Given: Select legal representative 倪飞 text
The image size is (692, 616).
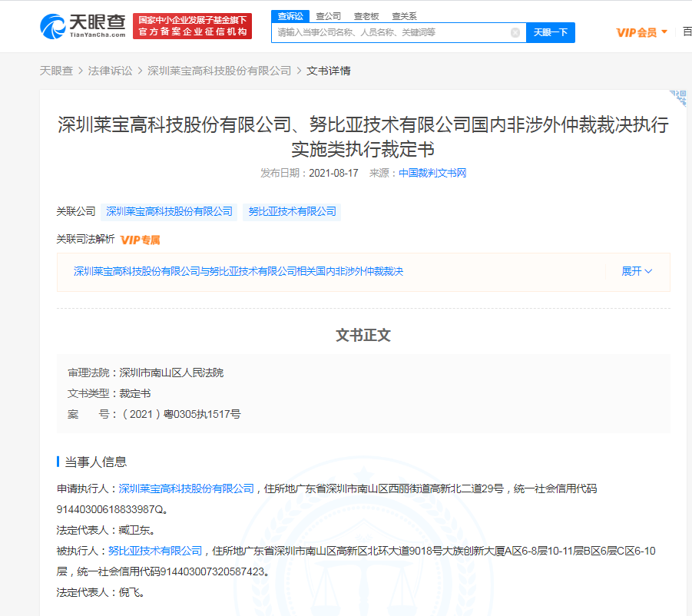Looking at the screenshot, I should (129, 593).
